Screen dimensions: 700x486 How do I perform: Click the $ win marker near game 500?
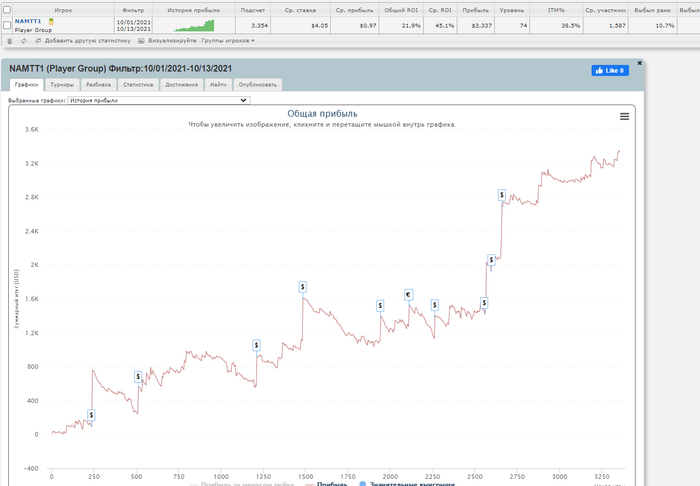click(x=138, y=377)
